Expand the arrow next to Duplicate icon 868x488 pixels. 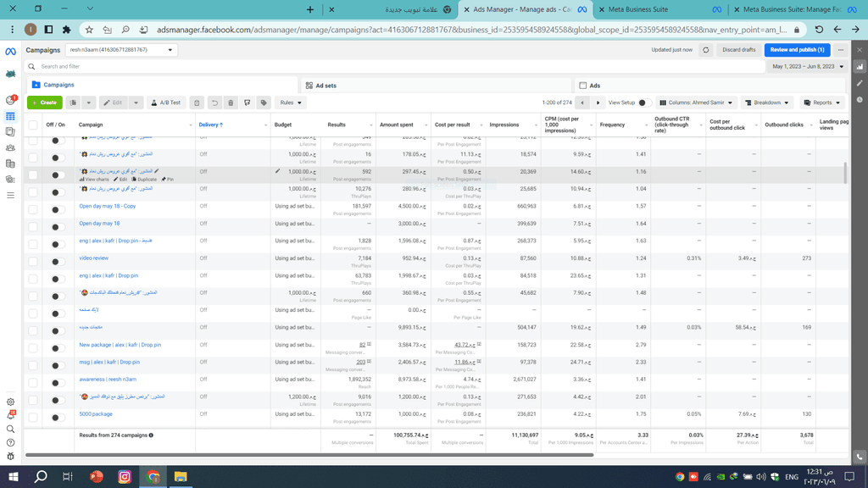88,103
